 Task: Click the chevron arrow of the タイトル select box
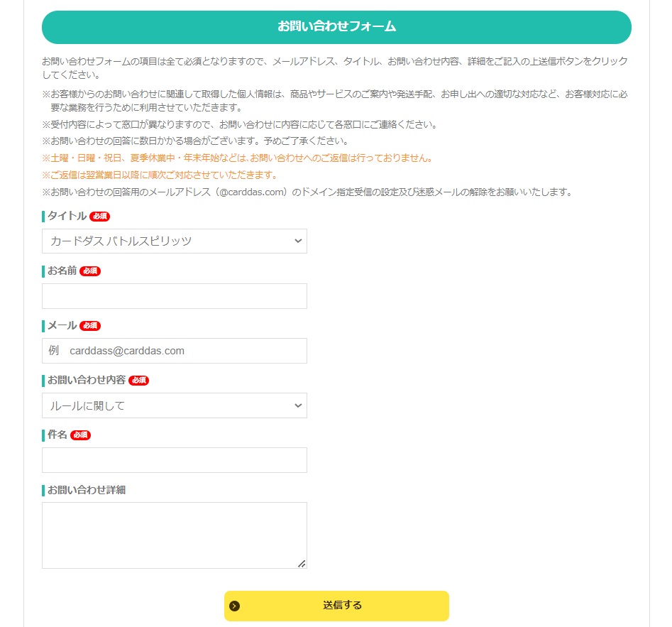[x=298, y=241]
